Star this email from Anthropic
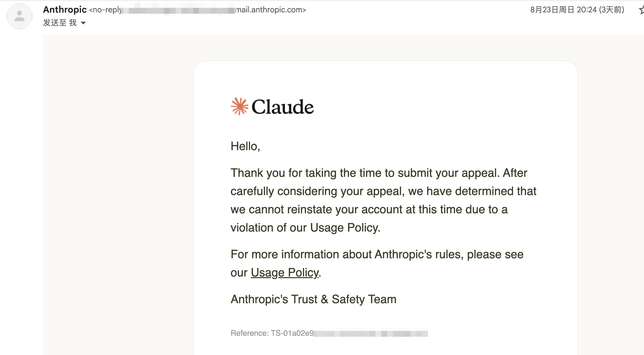 (641, 10)
